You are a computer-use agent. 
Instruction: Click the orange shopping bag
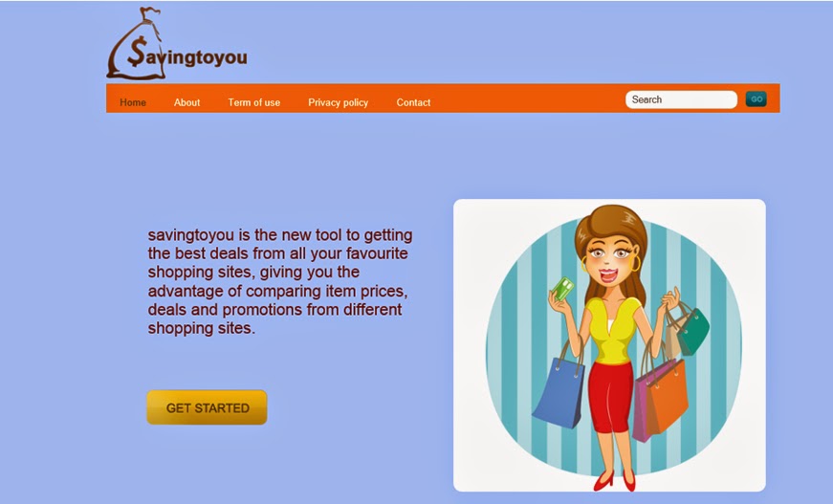coord(667,397)
